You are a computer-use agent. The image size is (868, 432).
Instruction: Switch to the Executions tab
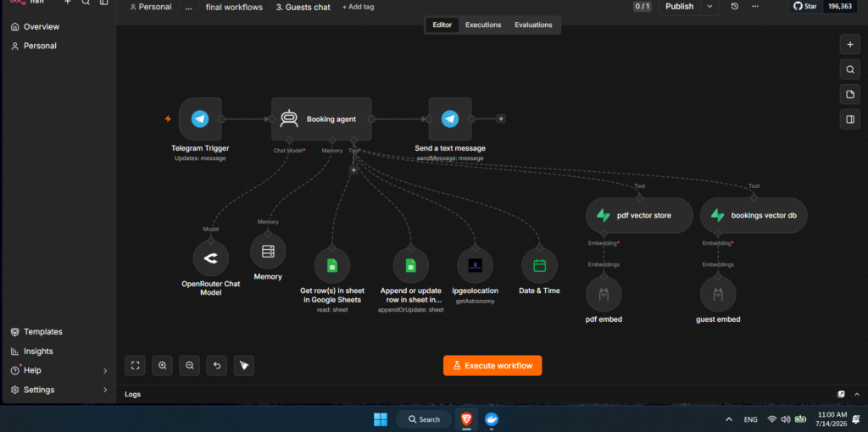click(482, 25)
